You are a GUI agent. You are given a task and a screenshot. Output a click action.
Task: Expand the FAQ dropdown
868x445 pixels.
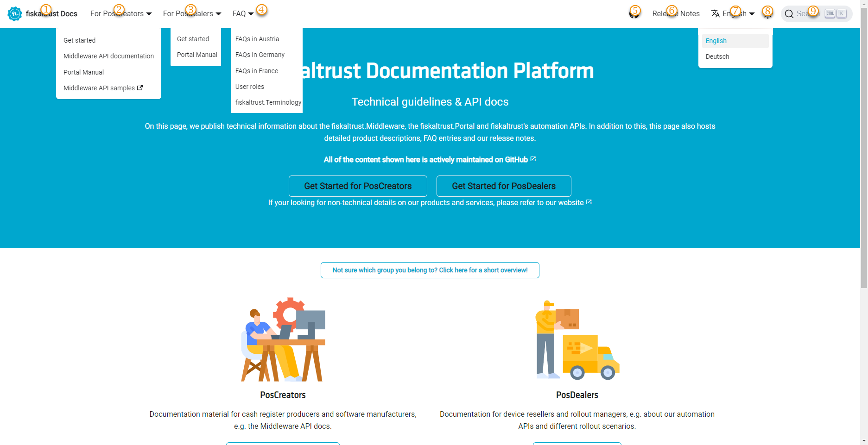coord(243,14)
